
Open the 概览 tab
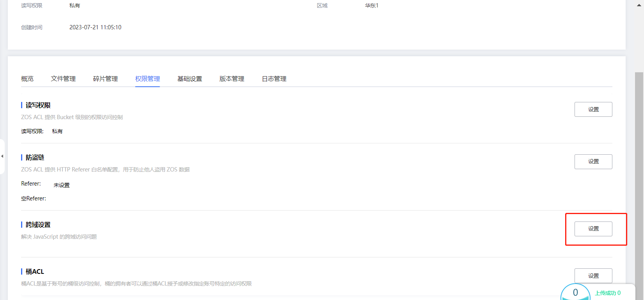pos(27,79)
